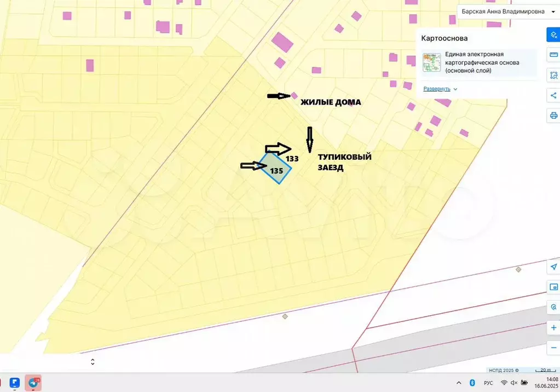Select the ruler measurement tool
The height and width of the screenshot is (392, 560).
click(553, 55)
